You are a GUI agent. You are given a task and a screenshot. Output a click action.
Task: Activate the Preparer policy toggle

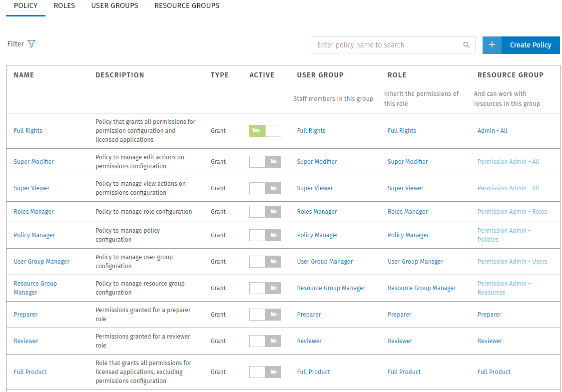point(265,315)
